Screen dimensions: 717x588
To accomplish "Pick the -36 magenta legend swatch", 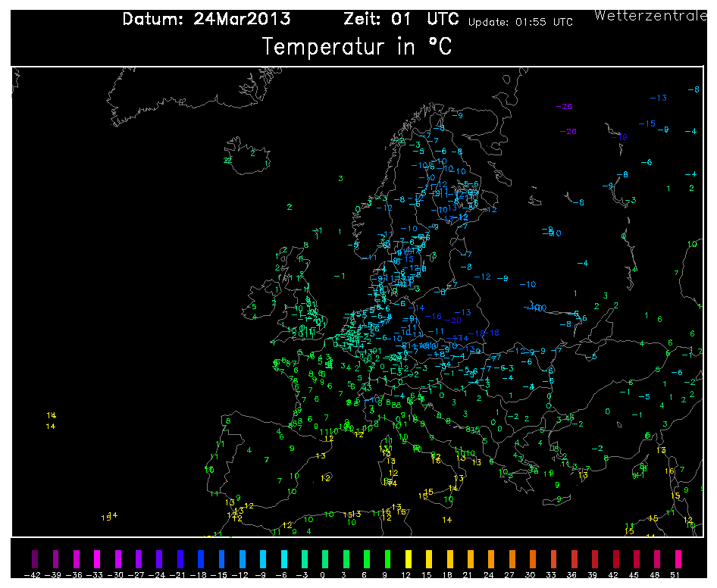I will pyautogui.click(x=77, y=558).
